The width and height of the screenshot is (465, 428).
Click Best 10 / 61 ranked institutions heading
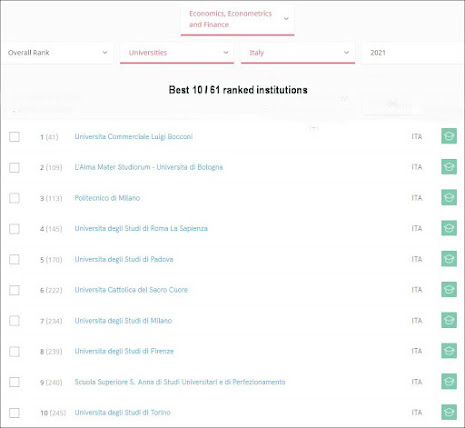238,90
